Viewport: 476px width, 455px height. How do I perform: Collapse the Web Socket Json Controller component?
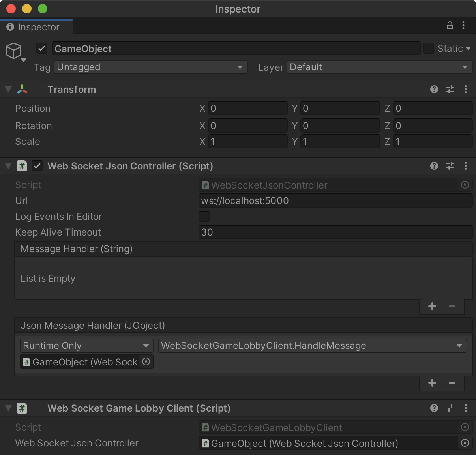(x=8, y=166)
